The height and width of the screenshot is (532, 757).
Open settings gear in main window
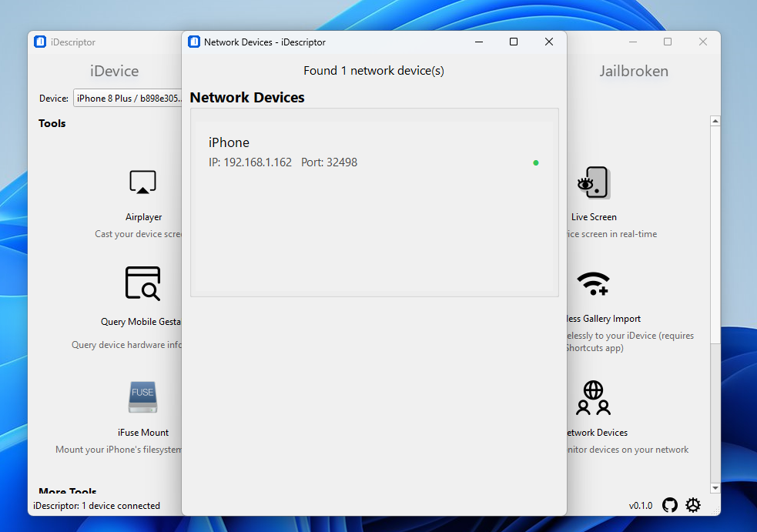click(693, 505)
